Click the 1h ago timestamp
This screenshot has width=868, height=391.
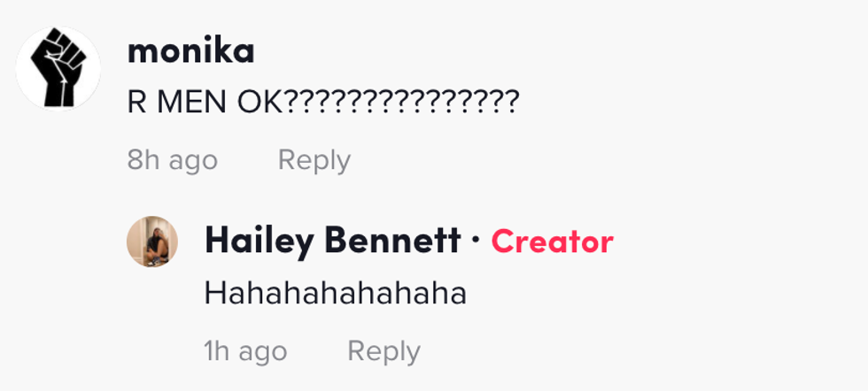245,351
